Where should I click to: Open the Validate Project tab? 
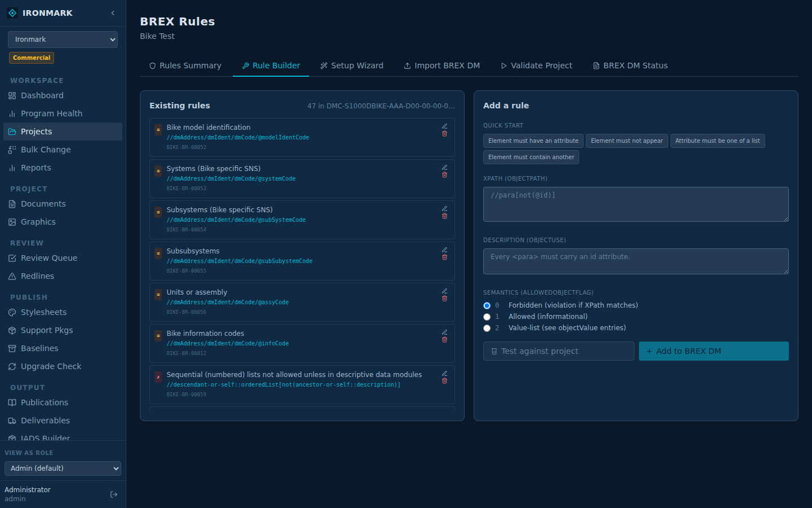pos(536,65)
